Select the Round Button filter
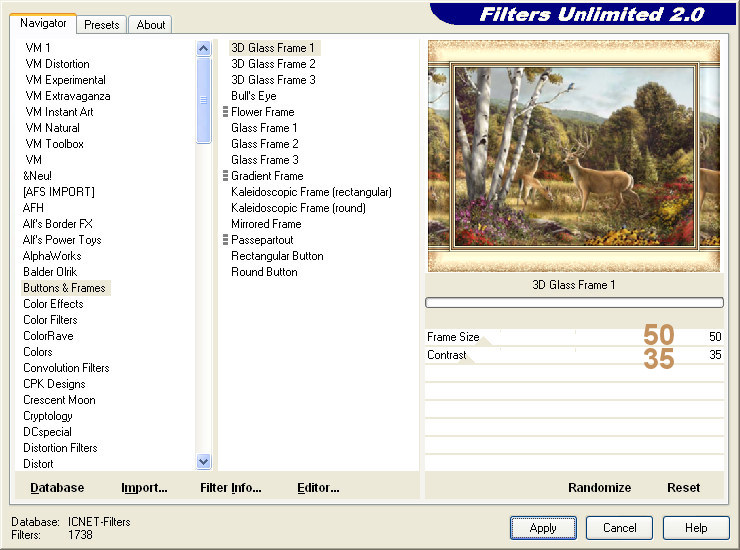This screenshot has height=550, width=740. coord(264,272)
